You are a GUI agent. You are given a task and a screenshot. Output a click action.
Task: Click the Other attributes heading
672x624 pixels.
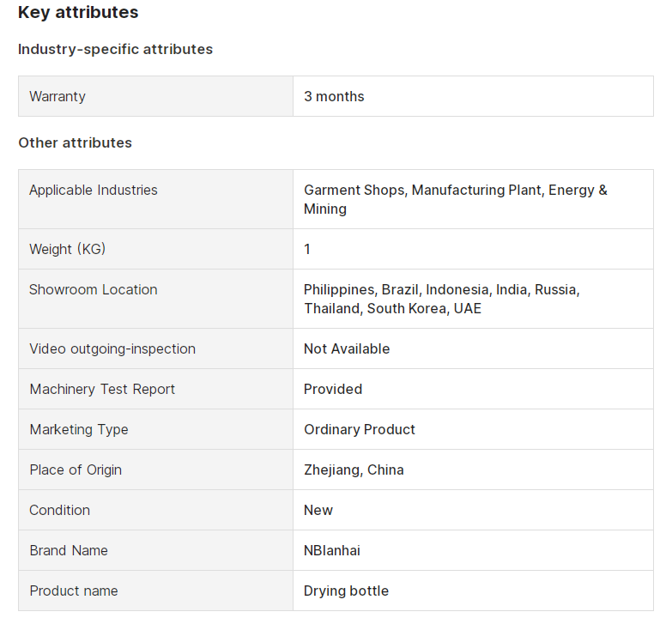tap(75, 142)
